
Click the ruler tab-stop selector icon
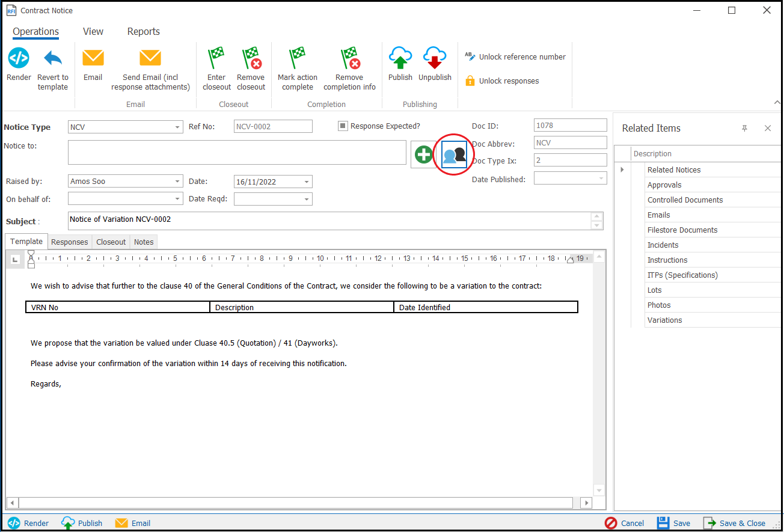(x=15, y=259)
